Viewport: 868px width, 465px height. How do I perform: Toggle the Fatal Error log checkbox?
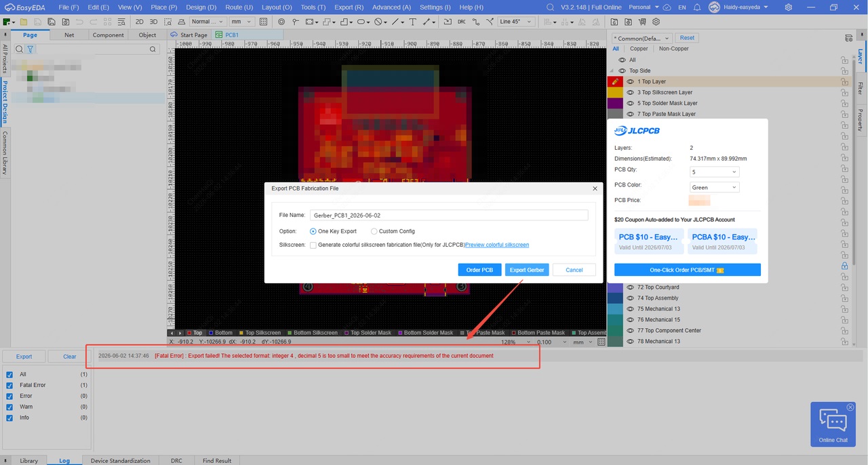9,385
